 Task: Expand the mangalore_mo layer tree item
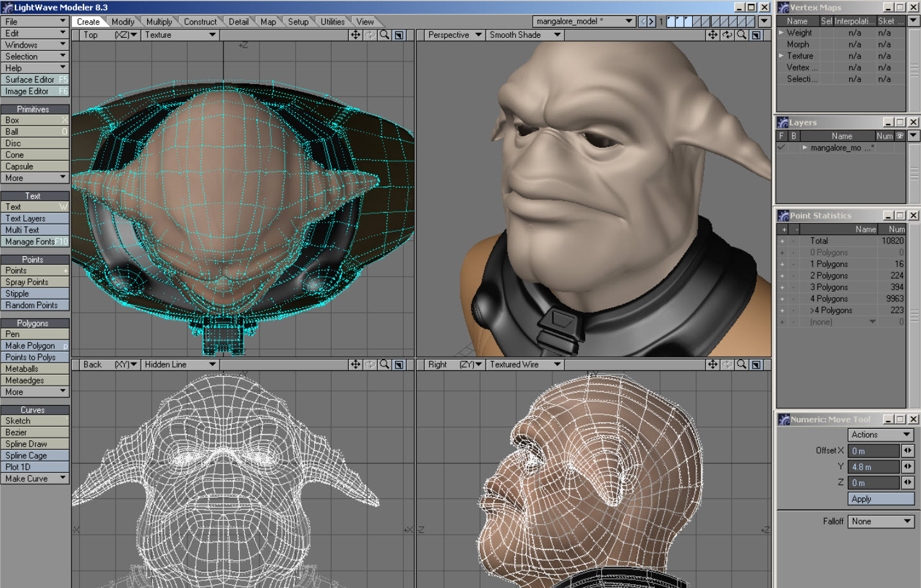coord(805,148)
